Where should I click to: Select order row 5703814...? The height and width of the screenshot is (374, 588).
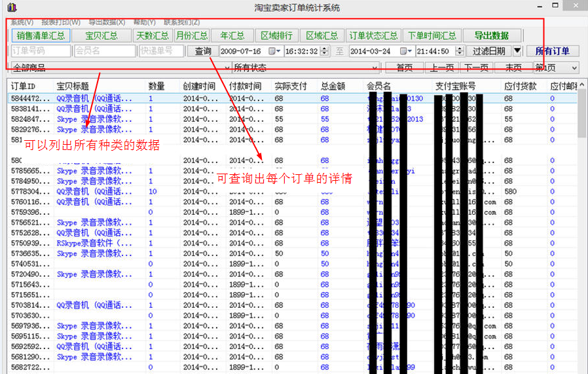[x=293, y=305]
